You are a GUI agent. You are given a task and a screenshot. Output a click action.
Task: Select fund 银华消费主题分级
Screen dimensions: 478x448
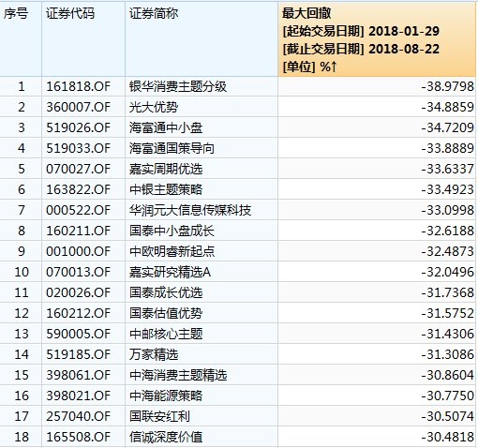click(178, 86)
